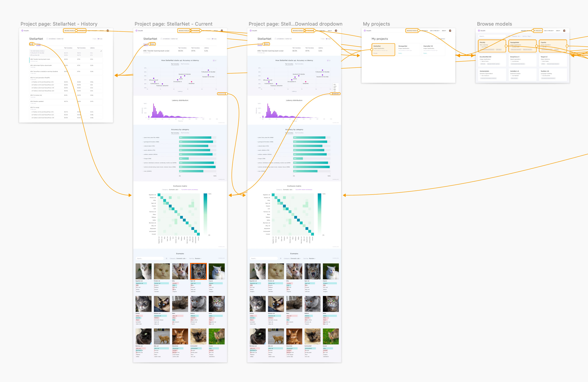Select Public visibility in Download dropdown frame
This screenshot has width=588, height=382.
[x=323, y=39]
